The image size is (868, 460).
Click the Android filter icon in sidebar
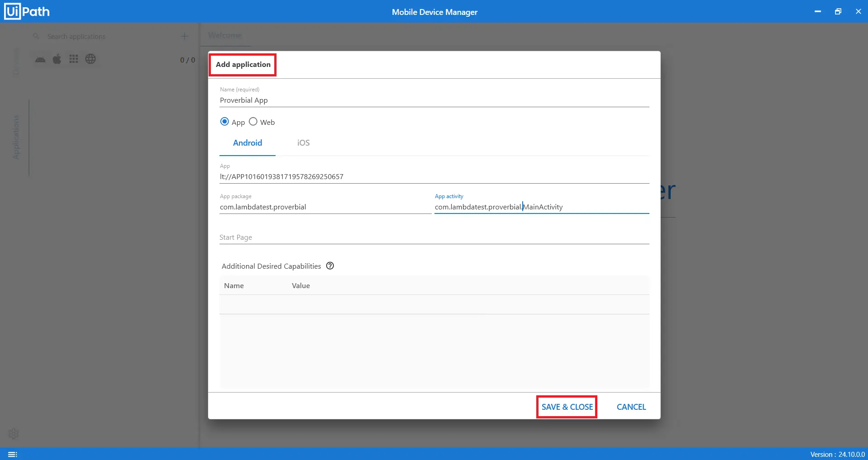[40, 59]
